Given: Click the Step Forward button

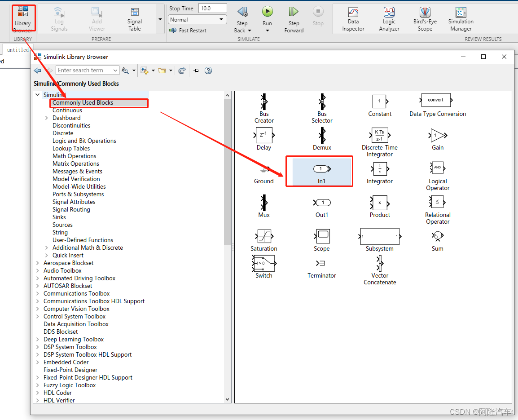Looking at the screenshot, I should 294,20.
